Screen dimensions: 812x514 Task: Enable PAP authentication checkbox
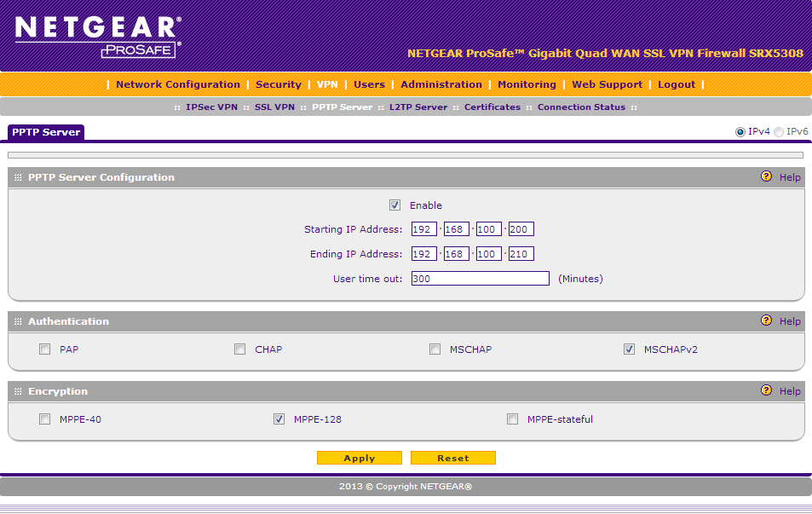(x=44, y=349)
